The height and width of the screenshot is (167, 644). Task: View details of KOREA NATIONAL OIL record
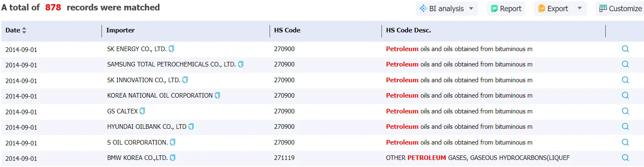(x=625, y=95)
